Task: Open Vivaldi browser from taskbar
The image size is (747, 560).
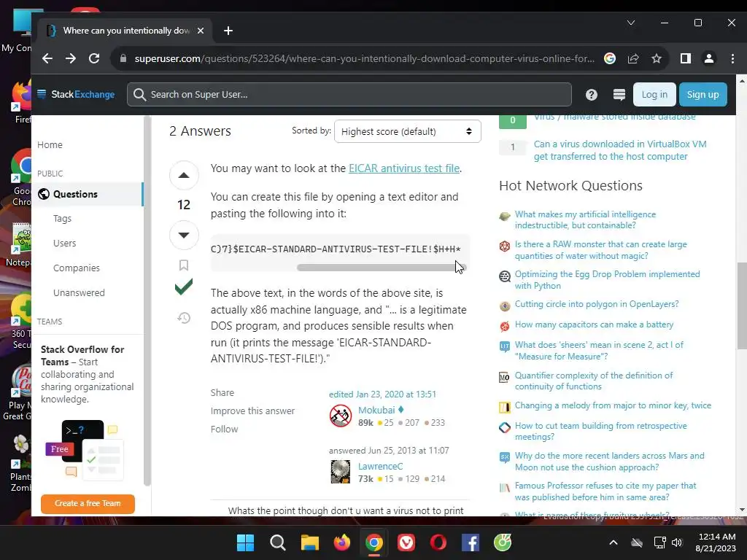Action: [x=406, y=542]
